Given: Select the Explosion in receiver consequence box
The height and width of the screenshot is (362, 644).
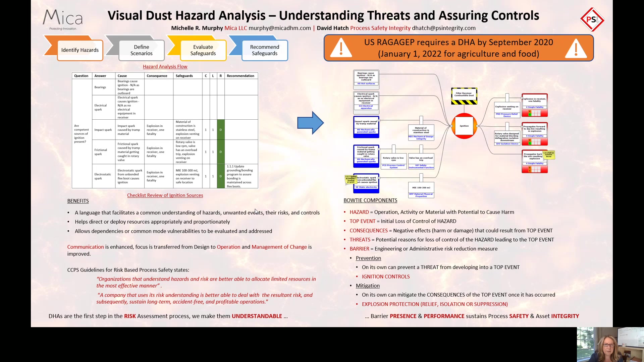Looking at the screenshot, I should pos(535,105).
